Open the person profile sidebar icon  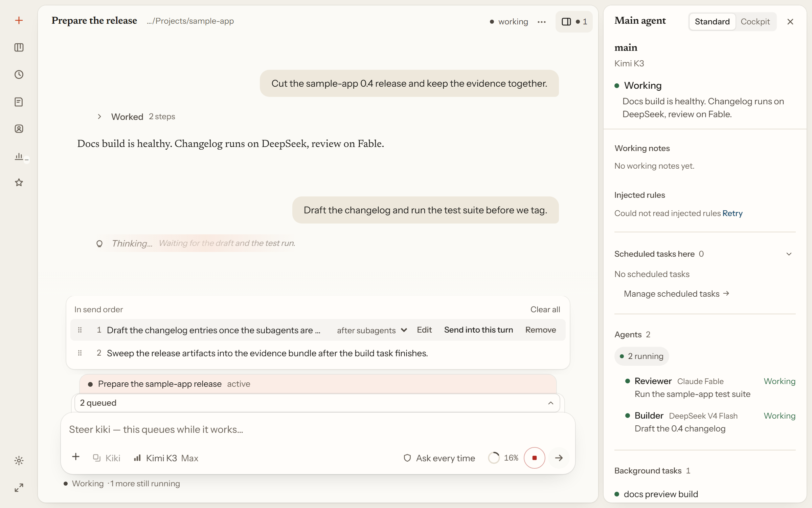coord(19,129)
